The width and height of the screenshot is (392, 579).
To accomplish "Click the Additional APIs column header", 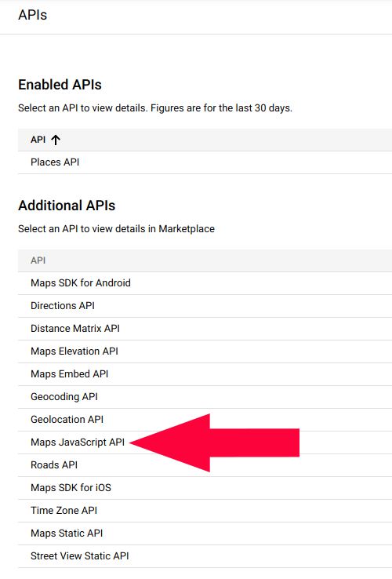I will click(38, 260).
